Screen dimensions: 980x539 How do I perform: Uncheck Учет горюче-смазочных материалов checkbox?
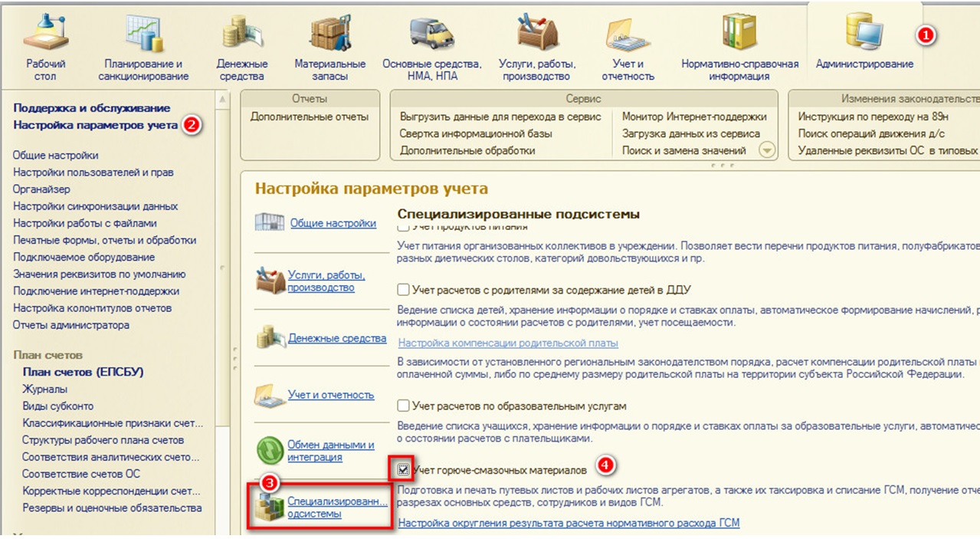(x=403, y=468)
